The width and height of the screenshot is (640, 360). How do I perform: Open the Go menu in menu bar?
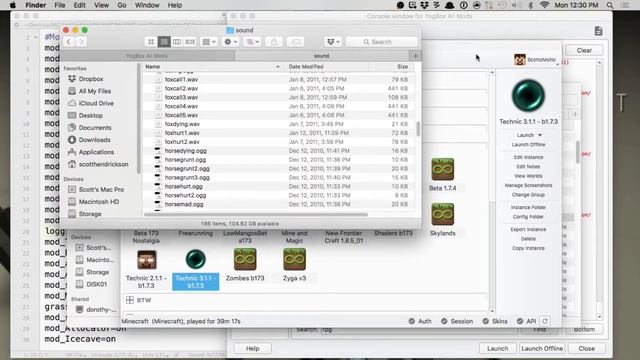122,5
